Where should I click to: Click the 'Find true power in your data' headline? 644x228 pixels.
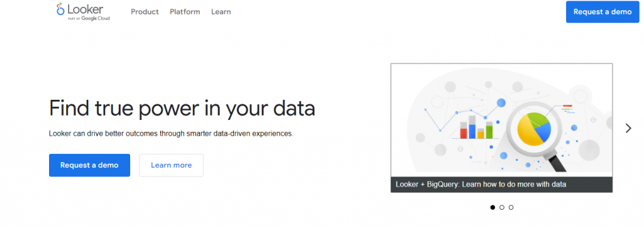[182, 109]
